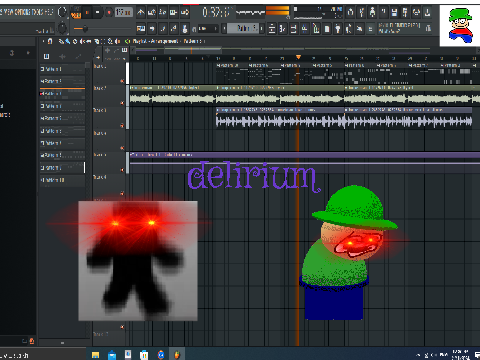Viewport: 480px width, 360px height.
Task: Open the Help menu
Action: point(49,12)
